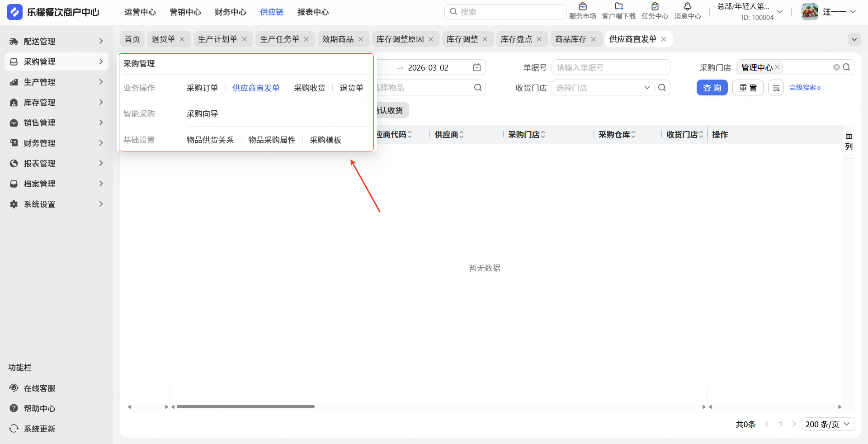Click the 单据号 input field

pos(610,67)
